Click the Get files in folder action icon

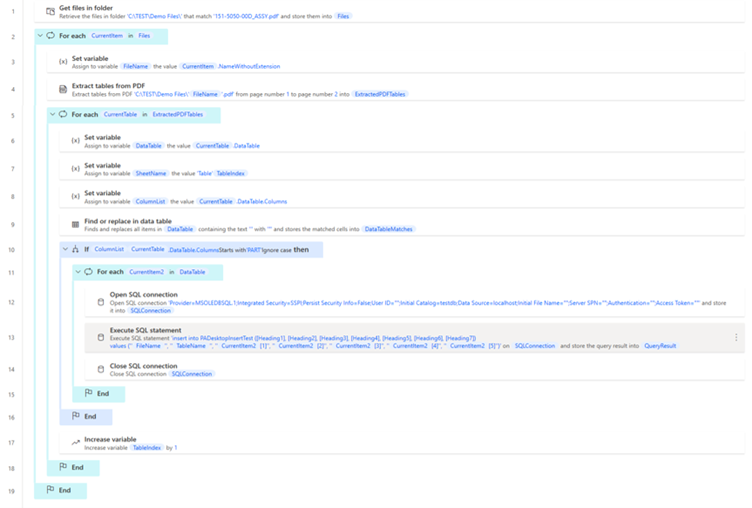[x=50, y=11]
